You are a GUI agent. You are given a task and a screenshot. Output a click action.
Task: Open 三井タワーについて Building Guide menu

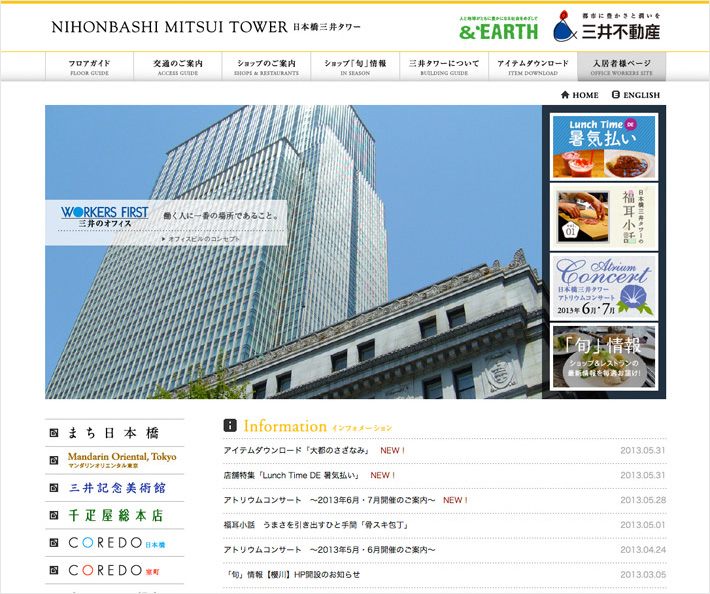tap(444, 67)
